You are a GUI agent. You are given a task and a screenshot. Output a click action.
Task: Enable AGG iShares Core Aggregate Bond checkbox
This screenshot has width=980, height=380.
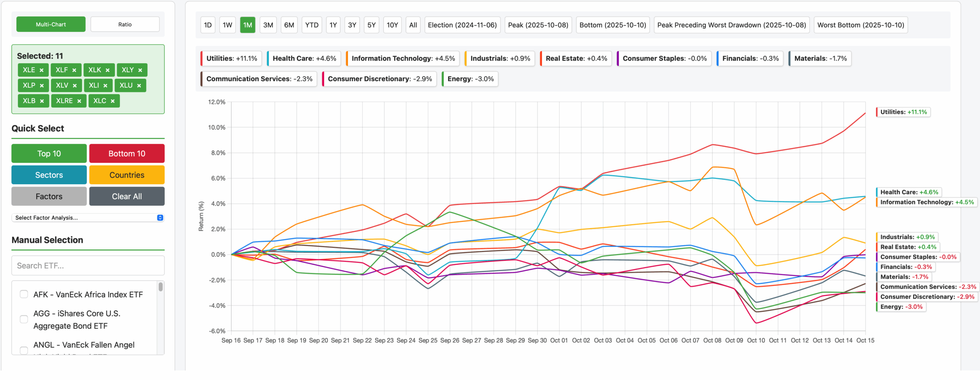(24, 319)
